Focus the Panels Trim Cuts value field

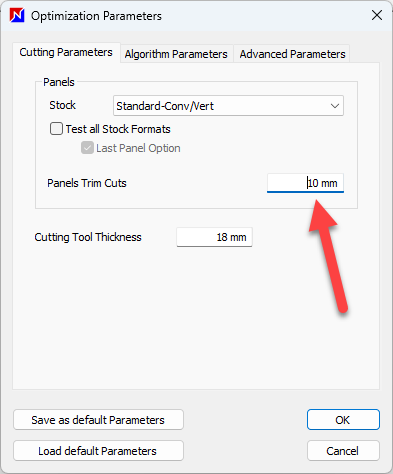(x=305, y=183)
